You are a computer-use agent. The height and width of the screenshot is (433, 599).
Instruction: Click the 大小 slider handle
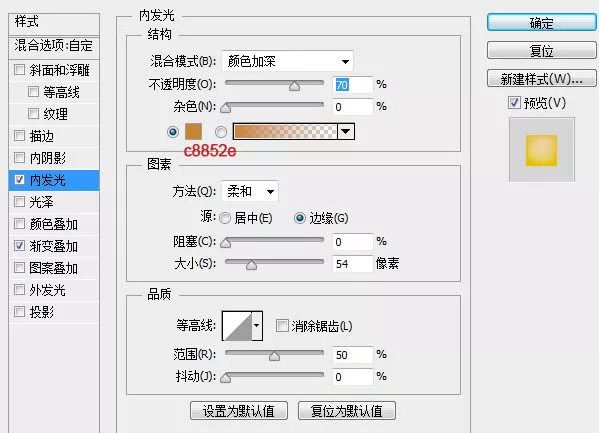pyautogui.click(x=251, y=265)
